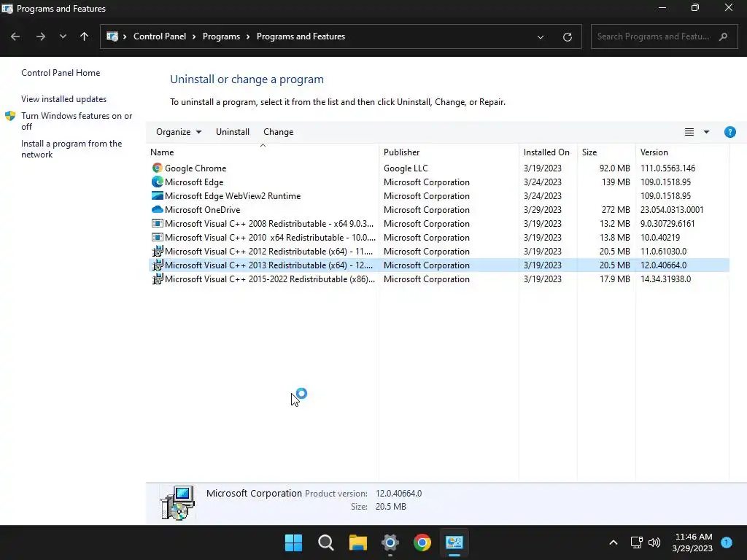Open Settings gear on taskbar
This screenshot has width=747, height=560.
pos(390,542)
